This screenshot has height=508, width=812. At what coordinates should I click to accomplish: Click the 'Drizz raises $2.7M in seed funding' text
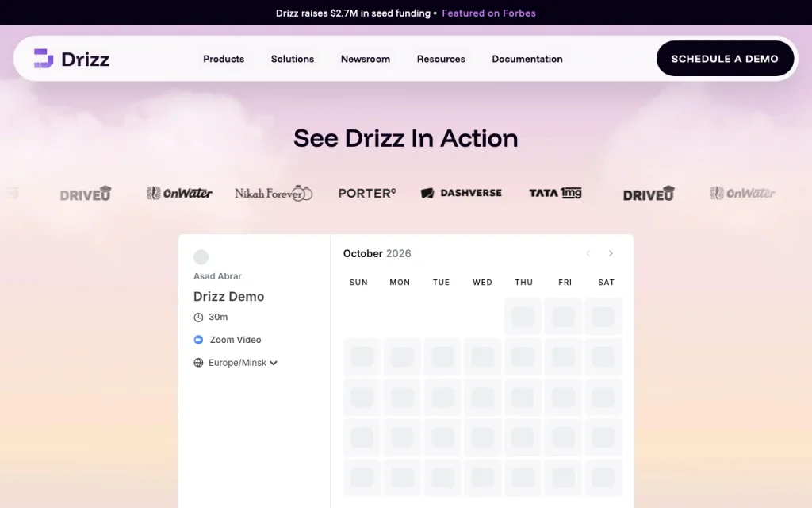tap(353, 13)
